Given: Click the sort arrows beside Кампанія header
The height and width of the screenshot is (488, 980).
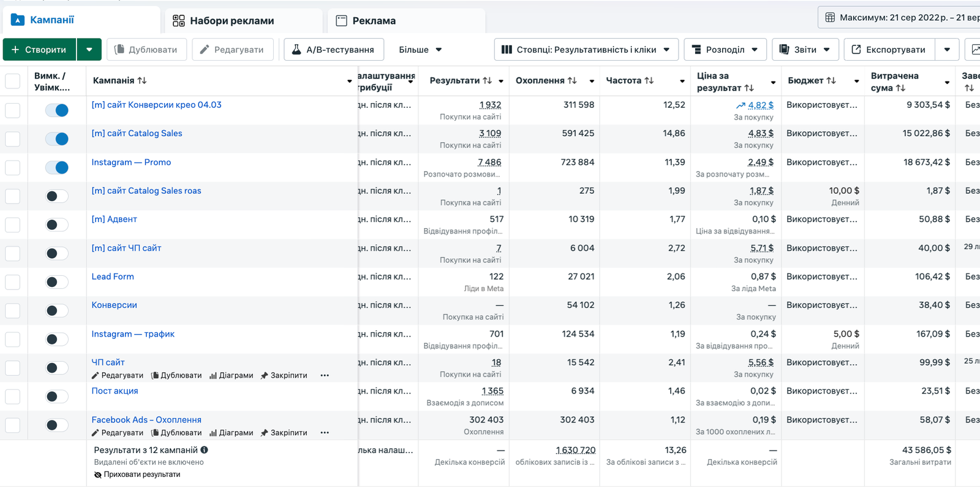Looking at the screenshot, I should tap(142, 81).
